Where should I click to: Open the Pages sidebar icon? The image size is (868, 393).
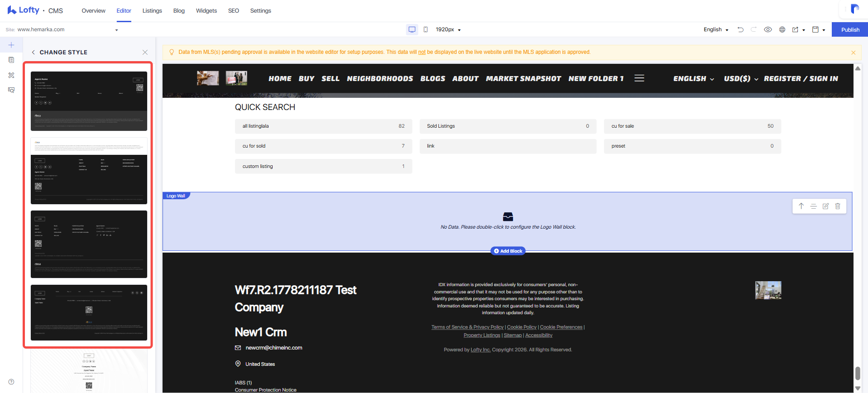[11, 60]
